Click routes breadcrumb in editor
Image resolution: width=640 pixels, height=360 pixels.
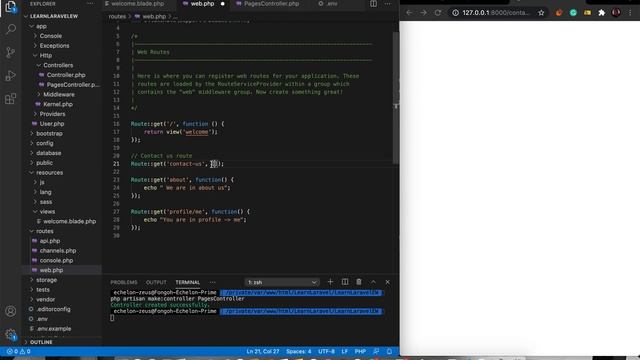117,16
